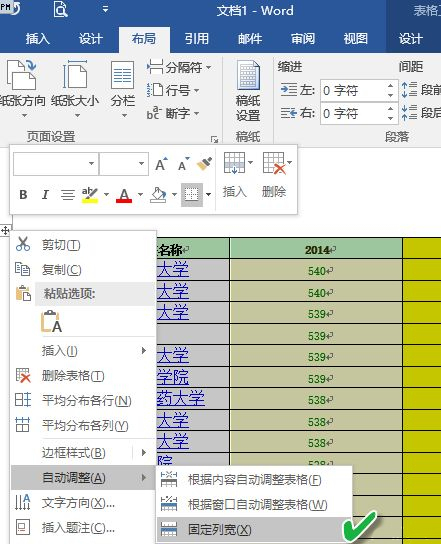The height and width of the screenshot is (544, 441).
Task: Switch to References (引用) tab
Action: (x=197, y=39)
